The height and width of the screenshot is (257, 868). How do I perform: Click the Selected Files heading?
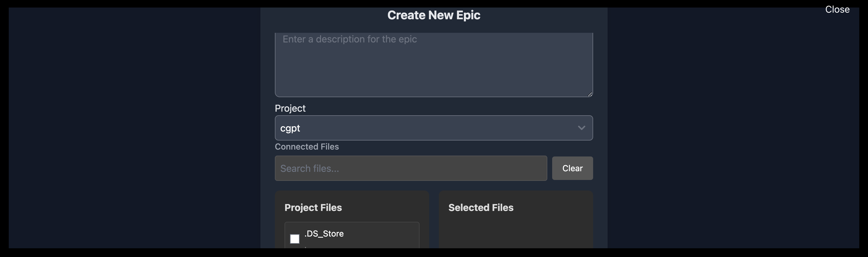481,208
